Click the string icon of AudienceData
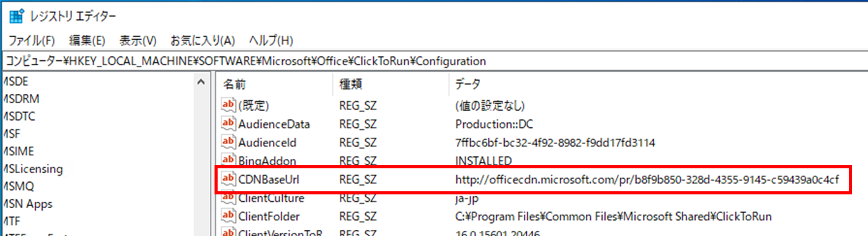This screenshot has height=236, width=868. [x=228, y=124]
